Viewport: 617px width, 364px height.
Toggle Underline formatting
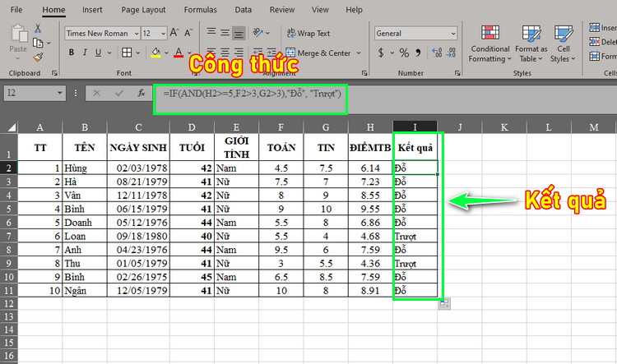click(99, 53)
